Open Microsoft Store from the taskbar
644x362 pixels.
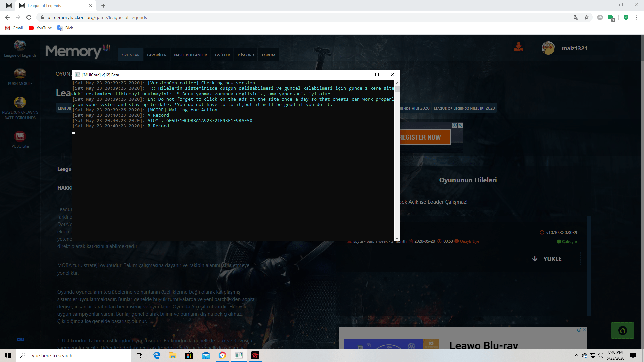point(189,355)
